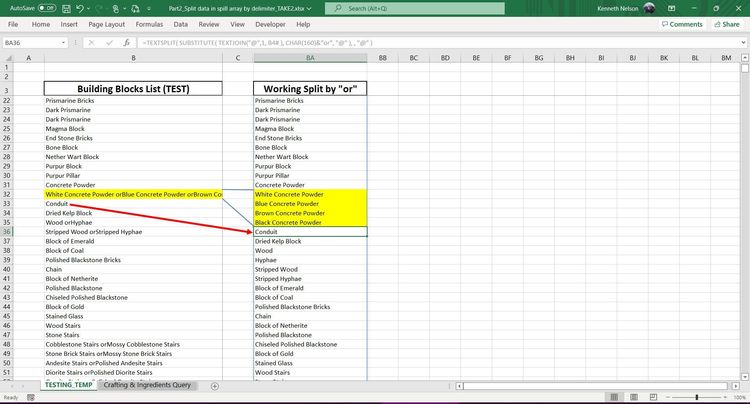
Task: Toggle the AutoSave switch
Action: 47,8
